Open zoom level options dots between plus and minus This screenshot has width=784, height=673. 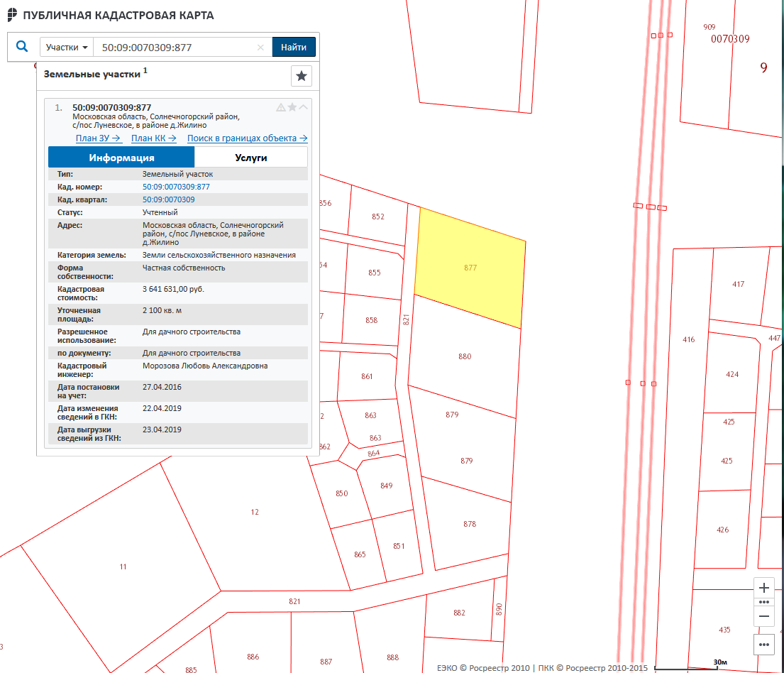pos(764,602)
